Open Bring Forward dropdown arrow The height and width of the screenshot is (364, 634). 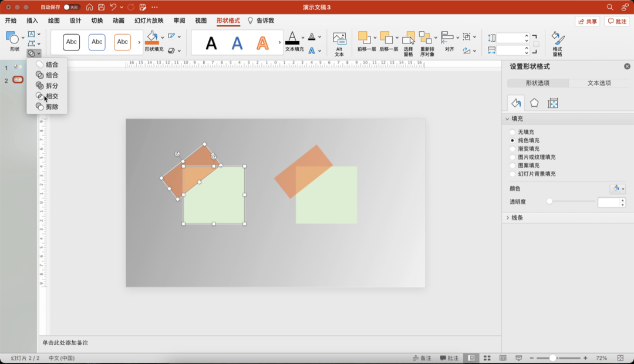click(375, 38)
